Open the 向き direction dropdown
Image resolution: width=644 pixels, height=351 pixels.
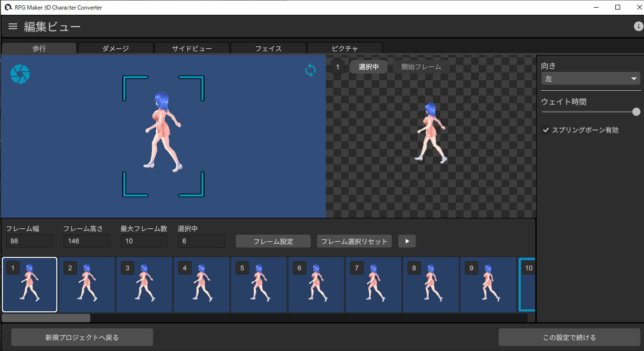(590, 78)
